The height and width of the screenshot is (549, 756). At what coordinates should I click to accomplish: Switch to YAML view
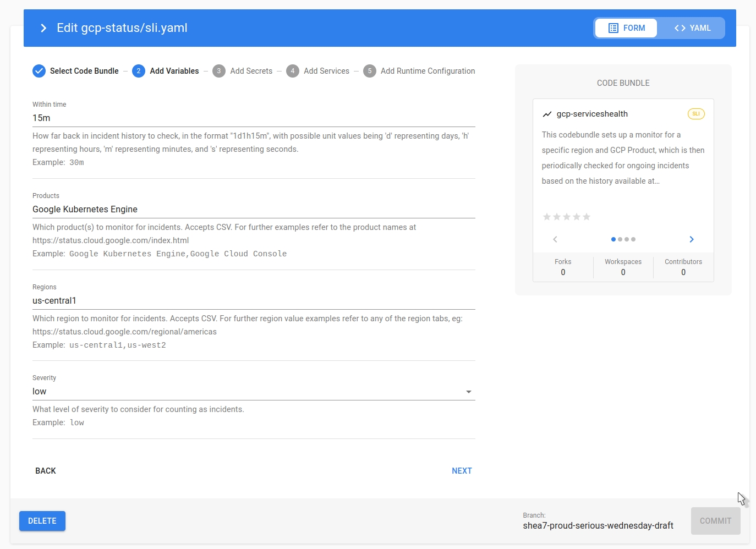click(692, 28)
